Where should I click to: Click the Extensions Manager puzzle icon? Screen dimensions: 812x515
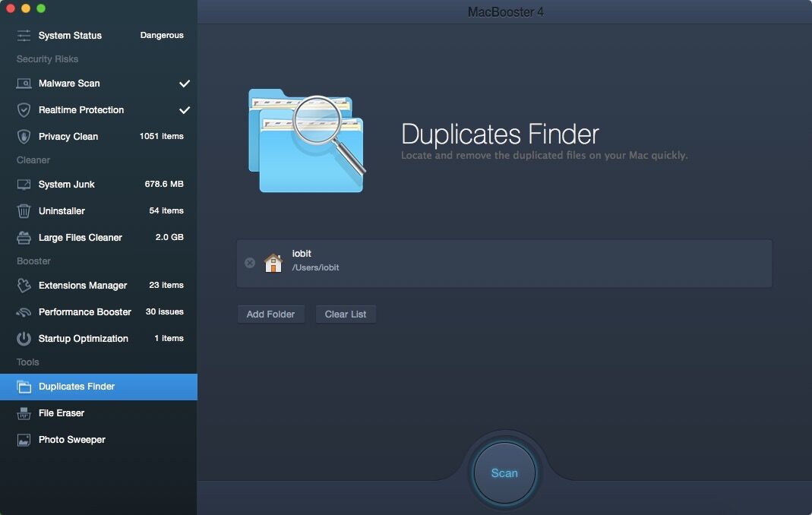24,286
